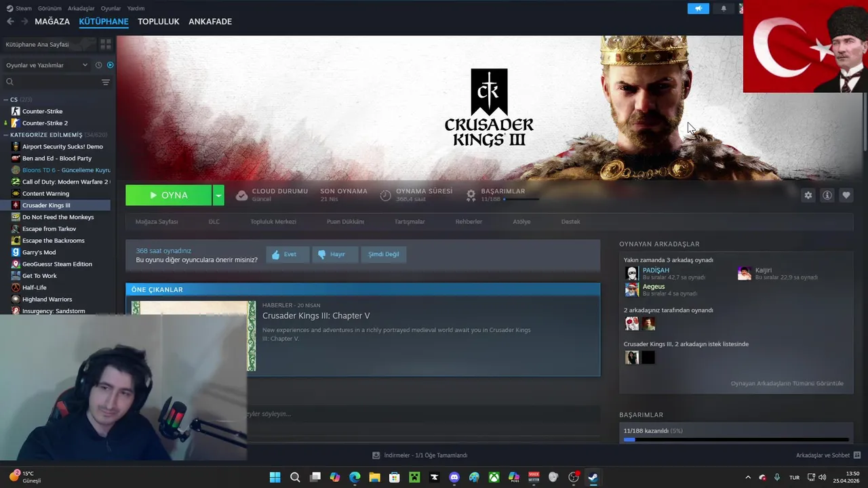868x488 pixels.
Task: Open the Görünüm menu
Action: [50, 8]
